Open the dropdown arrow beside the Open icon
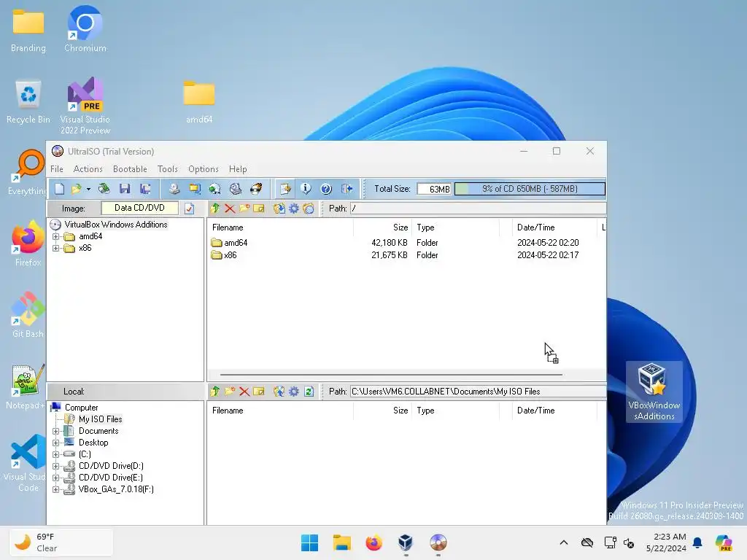This screenshot has width=747, height=560. point(88,189)
